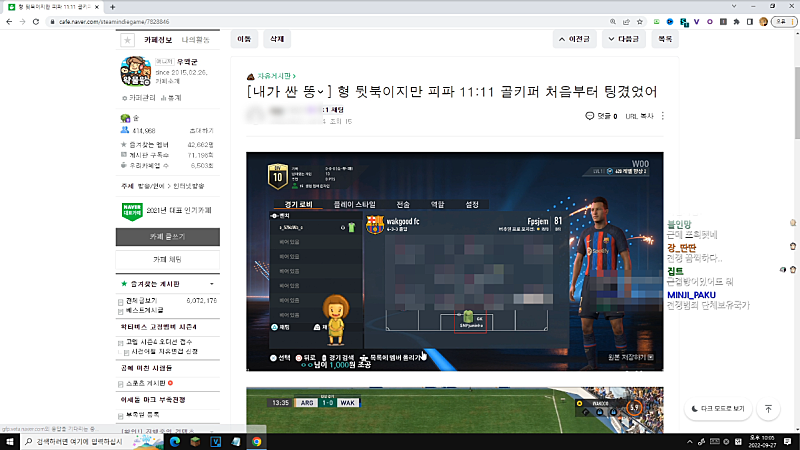The width and height of the screenshot is (800, 450).
Task: Open Windows Start menu
Action: pyautogui.click(x=10, y=441)
